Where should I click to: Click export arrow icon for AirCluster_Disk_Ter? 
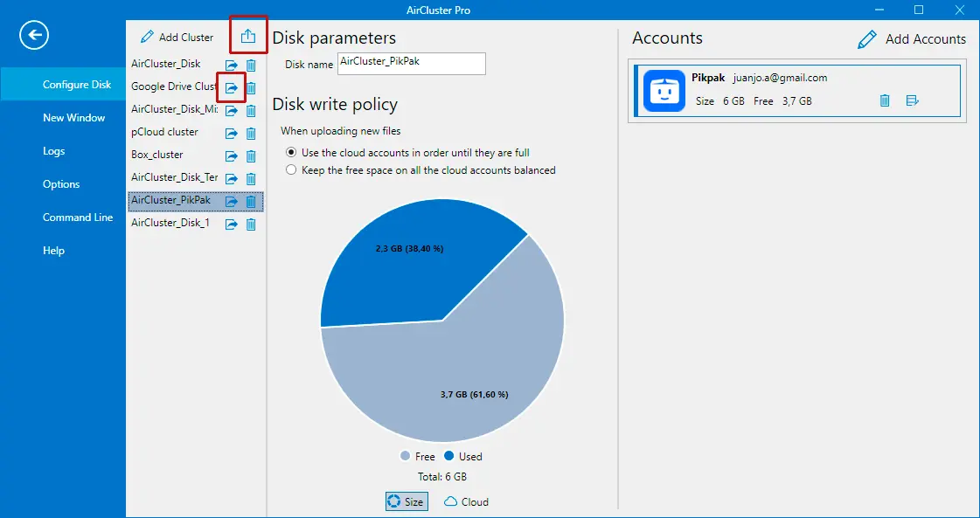[232, 179]
